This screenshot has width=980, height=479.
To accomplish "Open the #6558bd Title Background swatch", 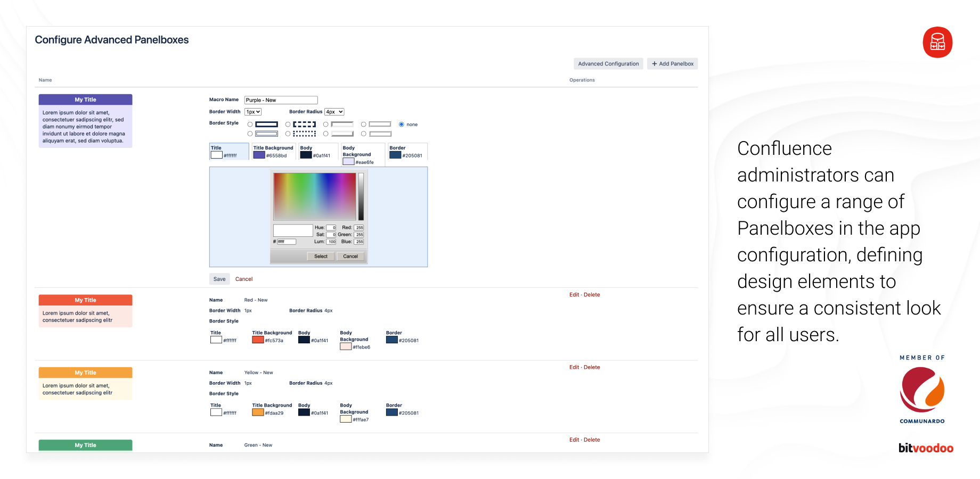I will [259, 154].
